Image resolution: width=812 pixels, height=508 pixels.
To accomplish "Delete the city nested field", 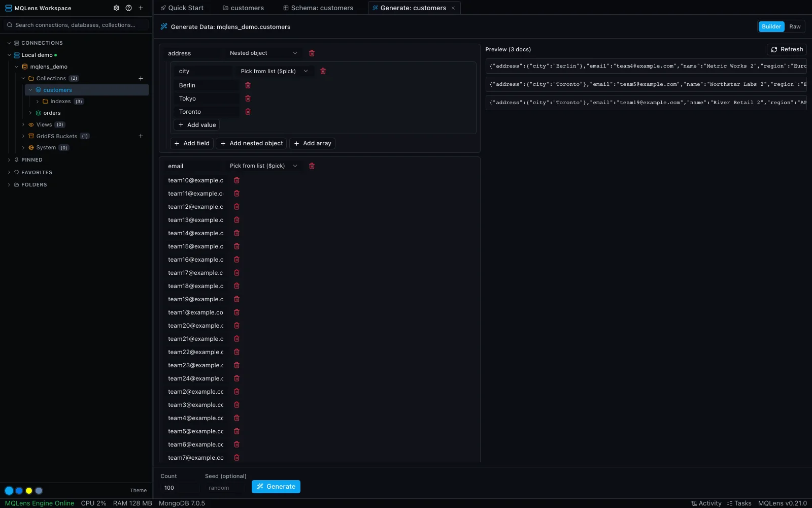I will point(323,71).
